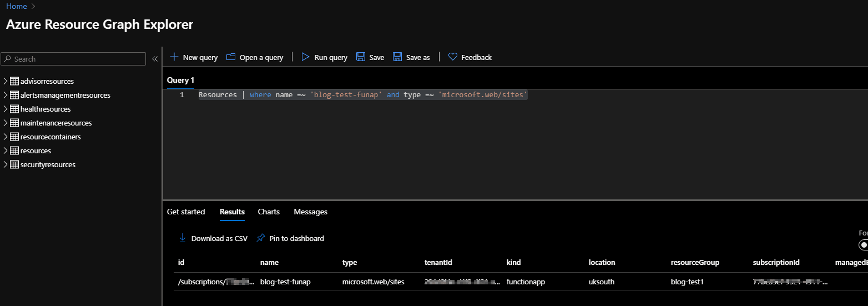868x306 pixels.
Task: Click the Download as CSV arrow icon
Action: (182, 238)
